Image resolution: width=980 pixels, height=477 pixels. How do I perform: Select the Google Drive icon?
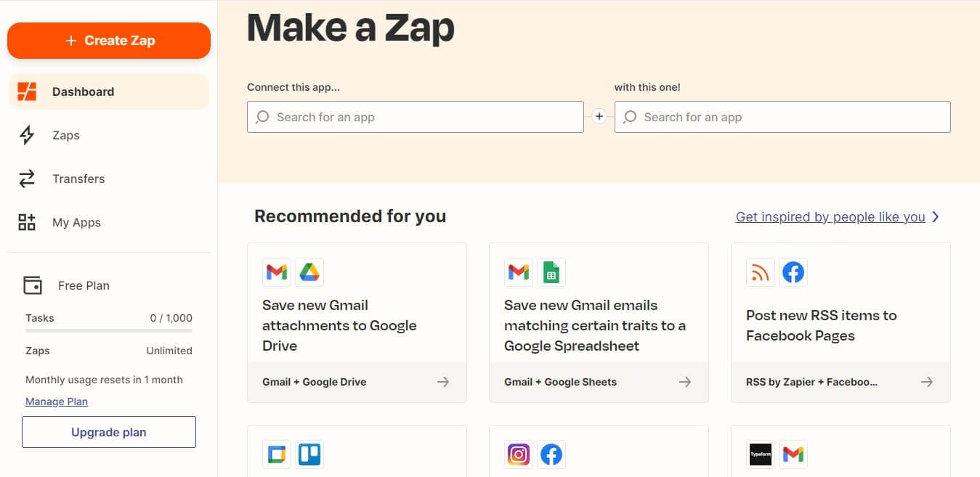[309, 272]
